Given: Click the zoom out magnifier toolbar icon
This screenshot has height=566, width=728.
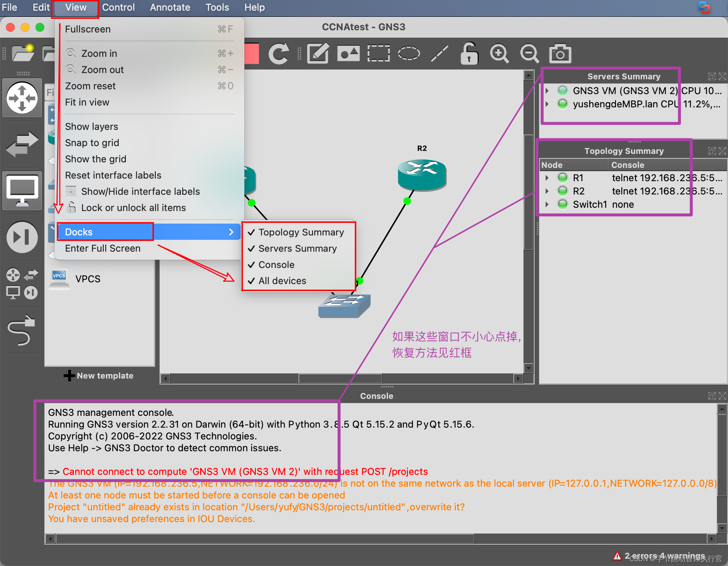Looking at the screenshot, I should pos(530,54).
